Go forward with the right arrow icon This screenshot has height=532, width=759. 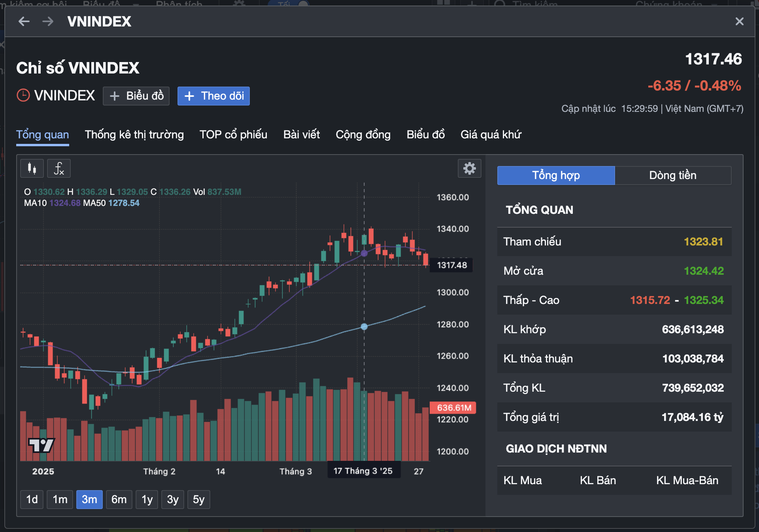[48, 21]
